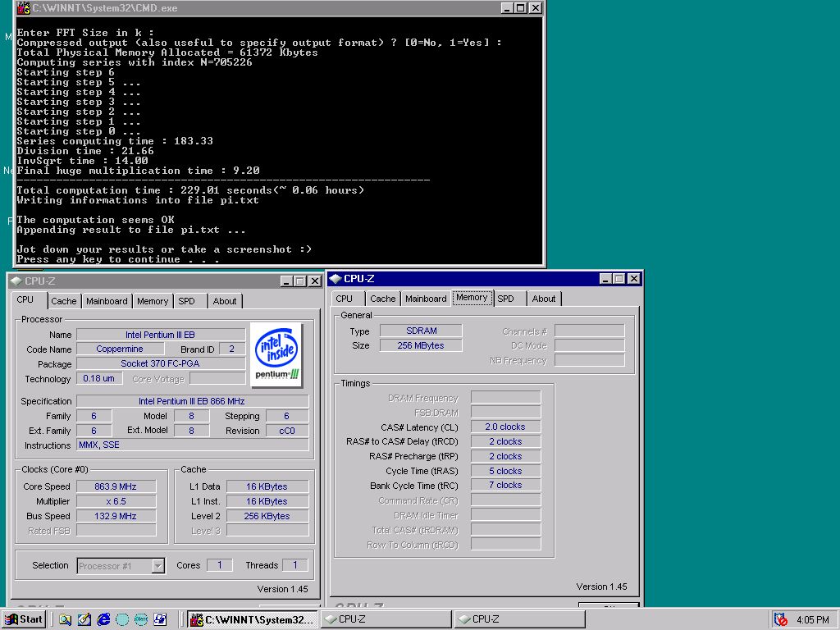Viewport: 840px width, 630px height.
Task: Open the Start menu button
Action: point(24,619)
